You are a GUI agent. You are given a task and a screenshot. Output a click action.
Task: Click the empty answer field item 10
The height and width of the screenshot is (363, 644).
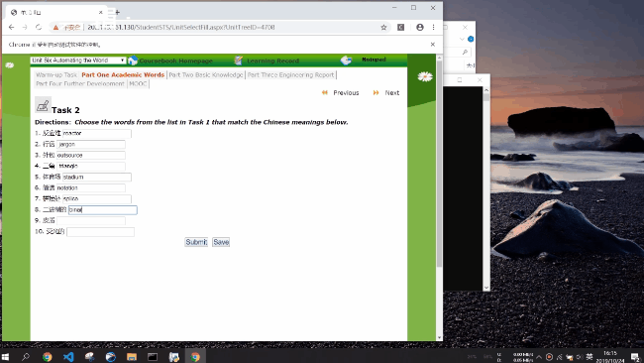[x=101, y=232]
